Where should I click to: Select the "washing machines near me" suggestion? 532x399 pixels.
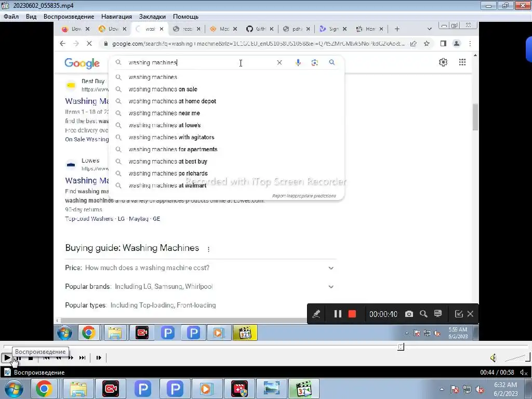[227, 113]
